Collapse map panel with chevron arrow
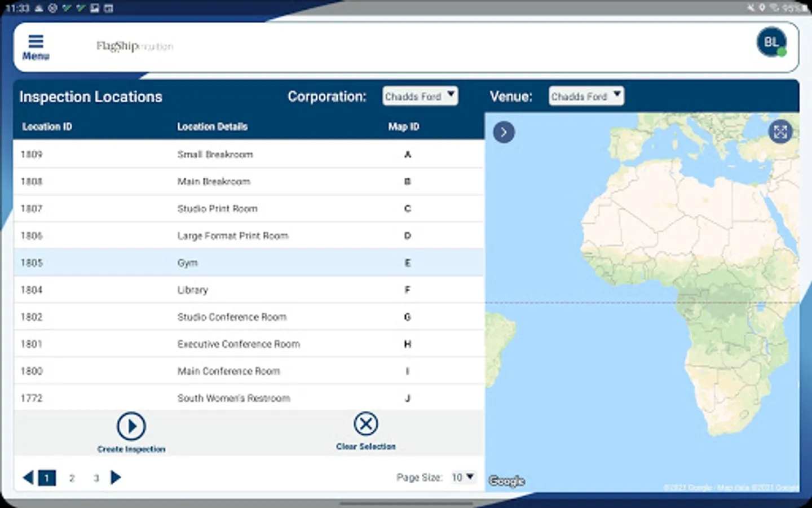Image resolution: width=812 pixels, height=508 pixels. [x=504, y=133]
